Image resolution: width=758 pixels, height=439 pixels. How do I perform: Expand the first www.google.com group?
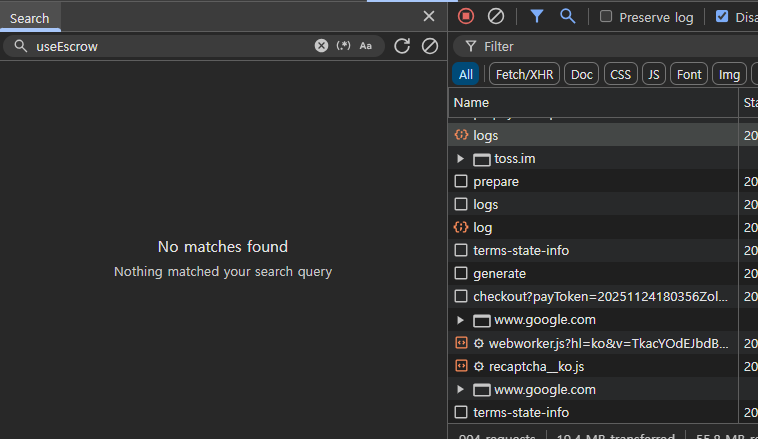(460, 320)
